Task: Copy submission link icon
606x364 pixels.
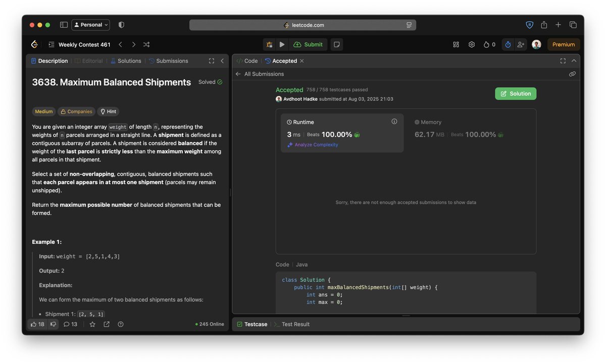Action: [x=572, y=74]
